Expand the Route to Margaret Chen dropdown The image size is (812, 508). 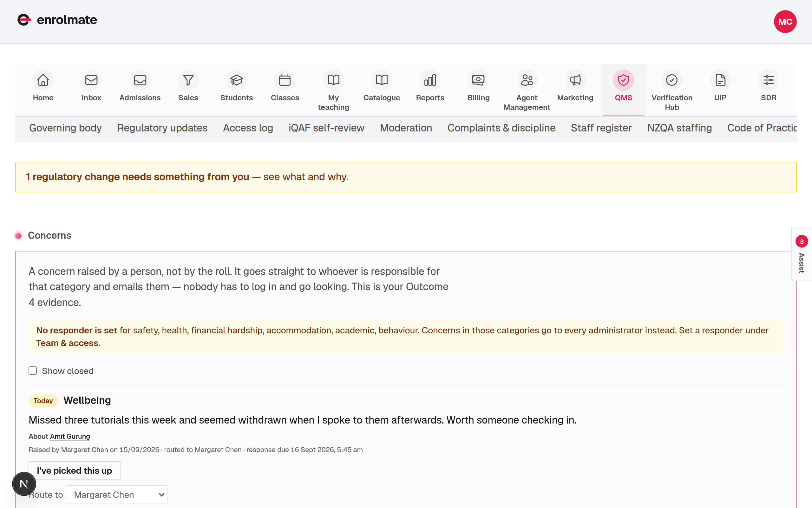(117, 495)
